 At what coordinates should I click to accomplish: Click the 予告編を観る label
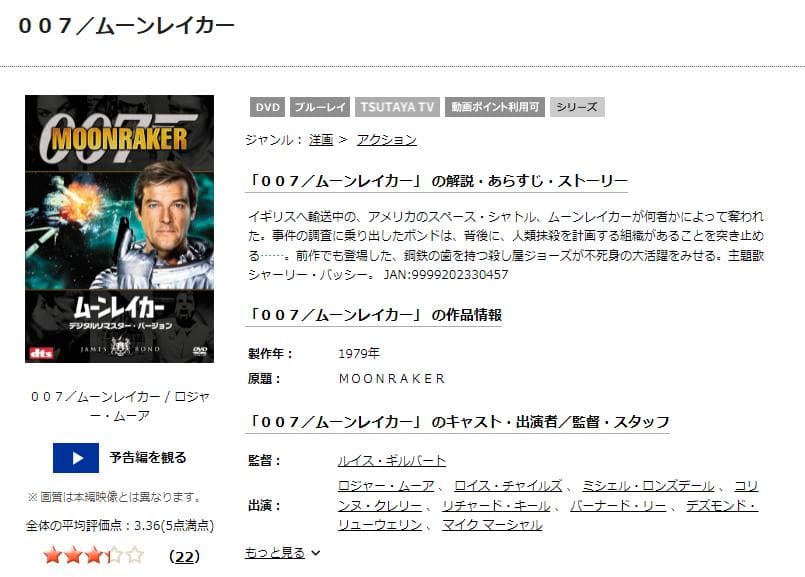coord(148,457)
